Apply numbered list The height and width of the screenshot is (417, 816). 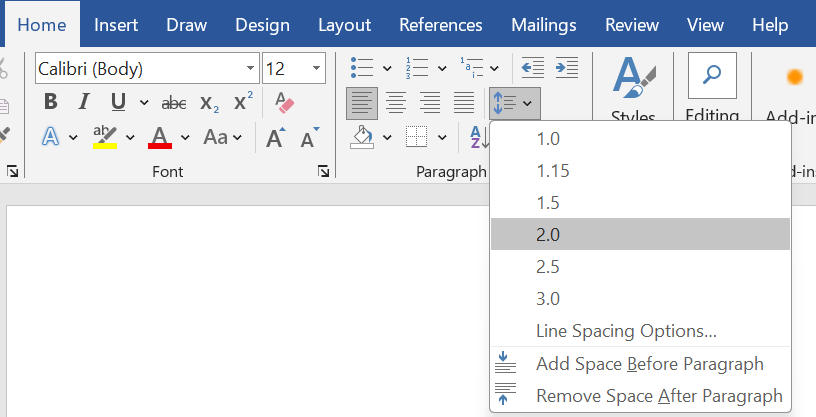coord(417,68)
